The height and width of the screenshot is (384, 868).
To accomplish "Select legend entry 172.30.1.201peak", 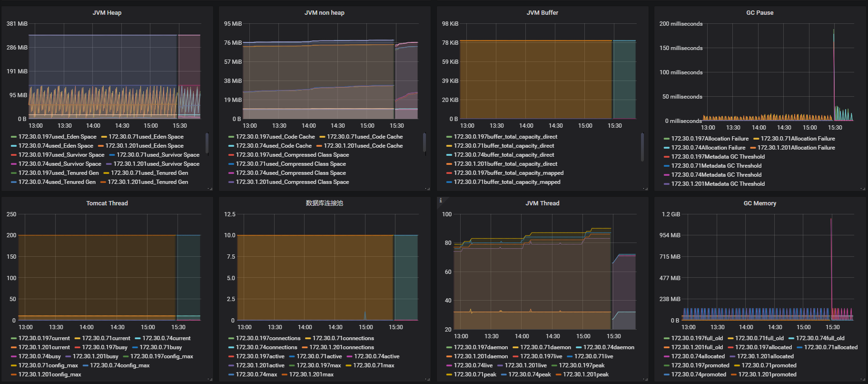I will [586, 374].
